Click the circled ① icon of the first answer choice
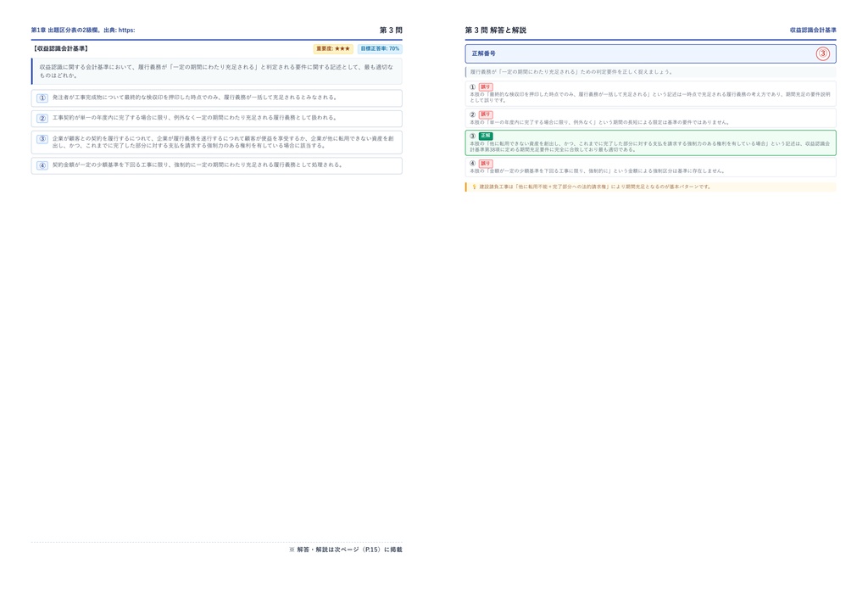Image resolution: width=868 pixels, height=614 pixels. click(x=42, y=98)
